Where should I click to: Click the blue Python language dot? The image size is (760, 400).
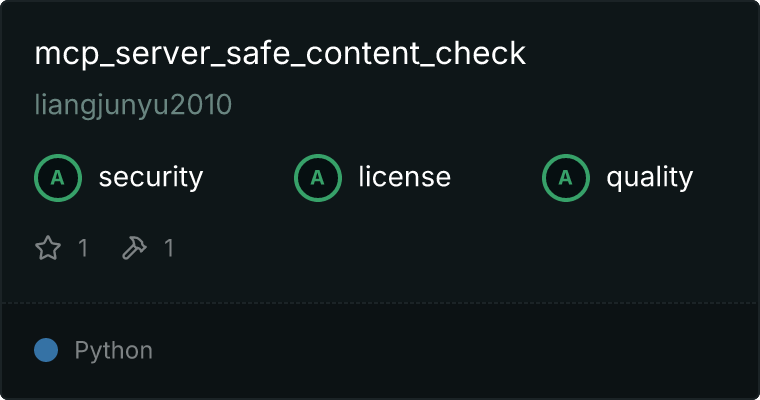coord(46,350)
